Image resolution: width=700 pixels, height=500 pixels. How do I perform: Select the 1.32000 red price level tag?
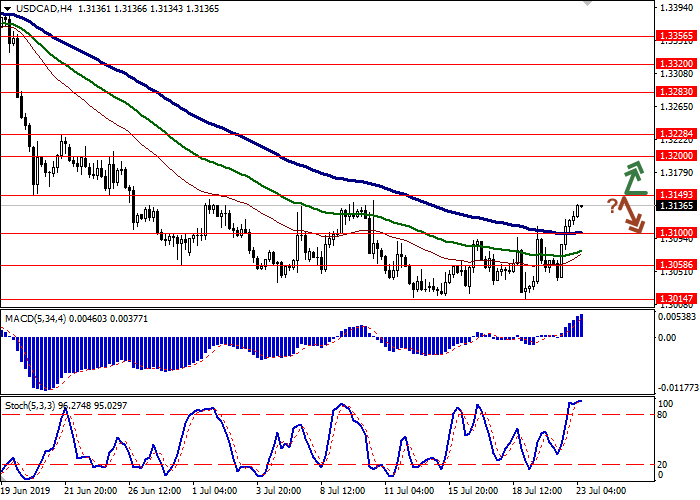[x=677, y=156]
